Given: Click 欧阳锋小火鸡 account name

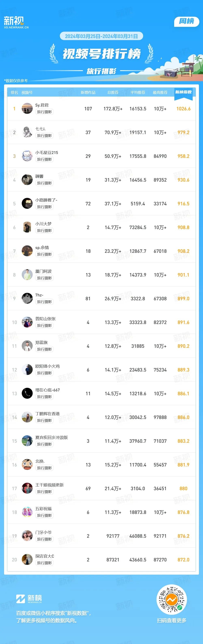Looking at the screenshot, I should [48, 366].
